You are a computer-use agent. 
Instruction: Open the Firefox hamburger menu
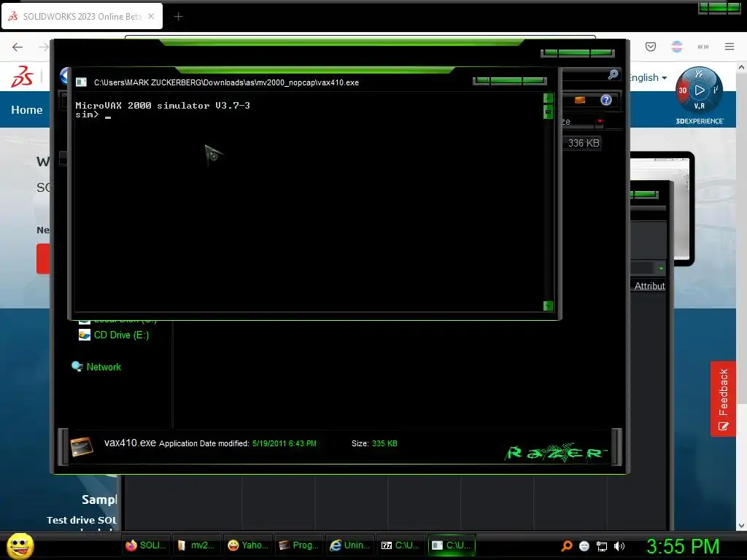pyautogui.click(x=729, y=47)
